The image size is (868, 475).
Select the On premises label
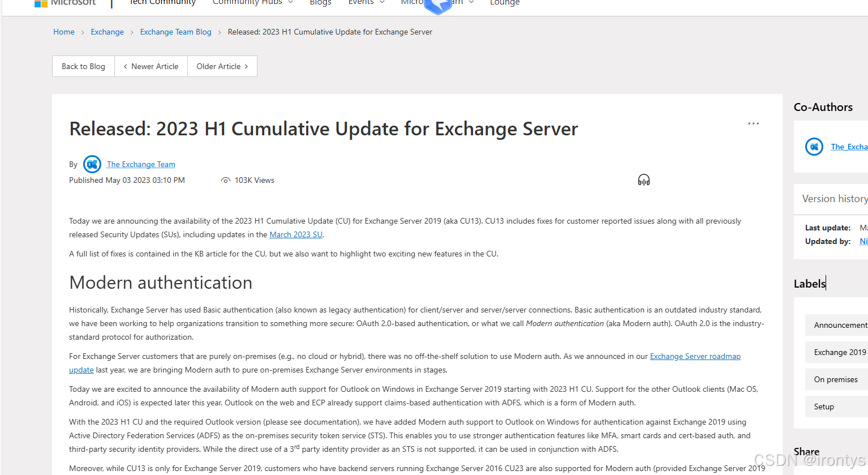click(836, 379)
